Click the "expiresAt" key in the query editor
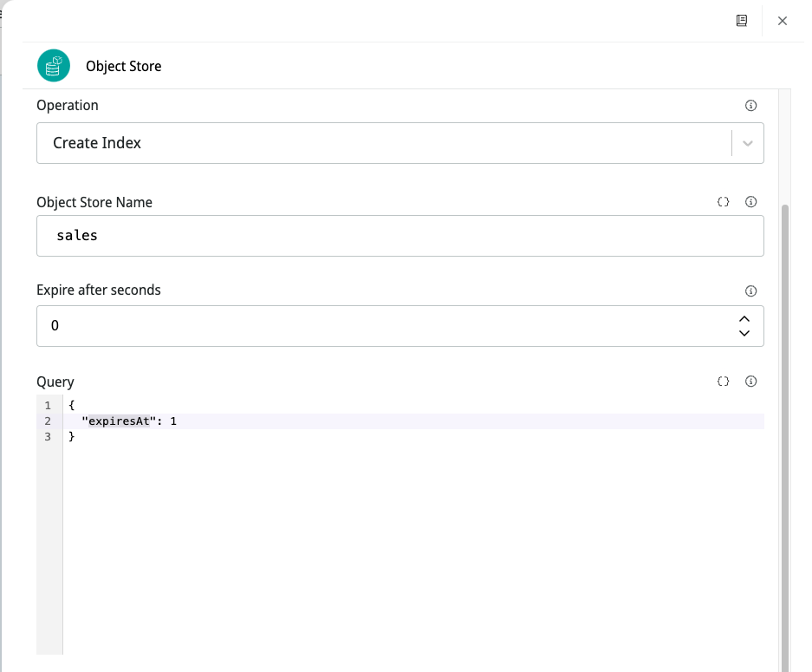Viewport: 812px width, 672px height. [115, 421]
